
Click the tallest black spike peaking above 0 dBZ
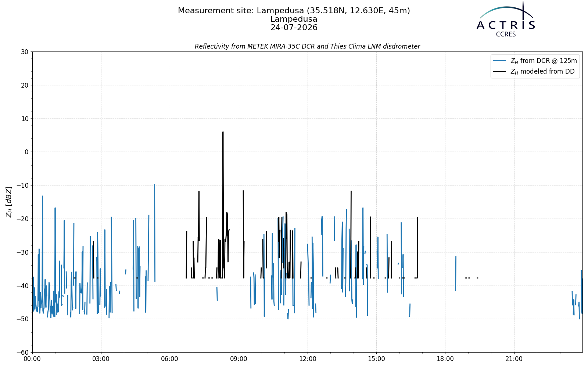(223, 205)
